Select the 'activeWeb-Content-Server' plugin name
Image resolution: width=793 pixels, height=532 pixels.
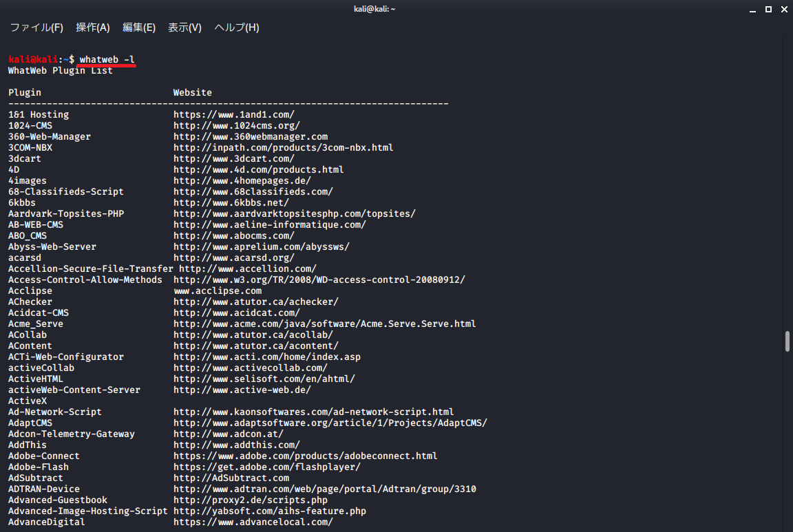(74, 390)
